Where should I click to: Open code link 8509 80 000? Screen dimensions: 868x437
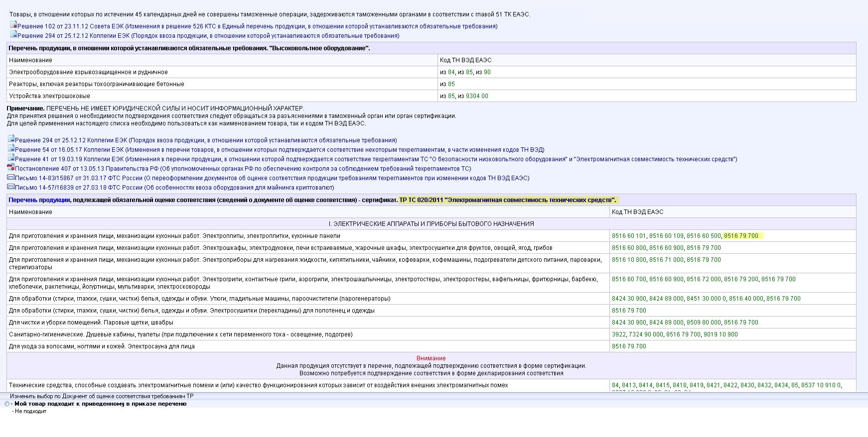point(704,323)
